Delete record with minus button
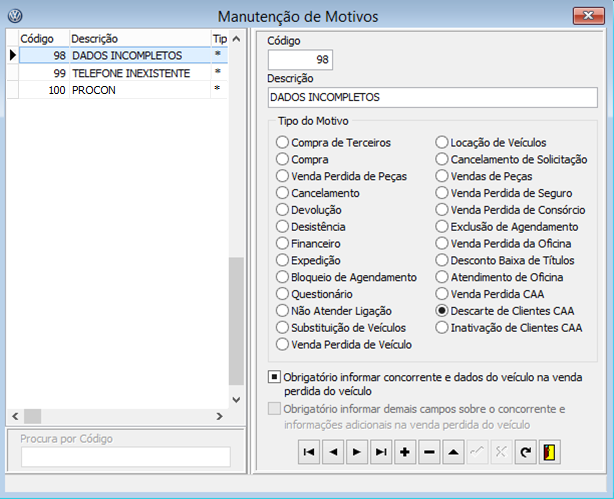The width and height of the screenshot is (614, 499). [x=429, y=452]
